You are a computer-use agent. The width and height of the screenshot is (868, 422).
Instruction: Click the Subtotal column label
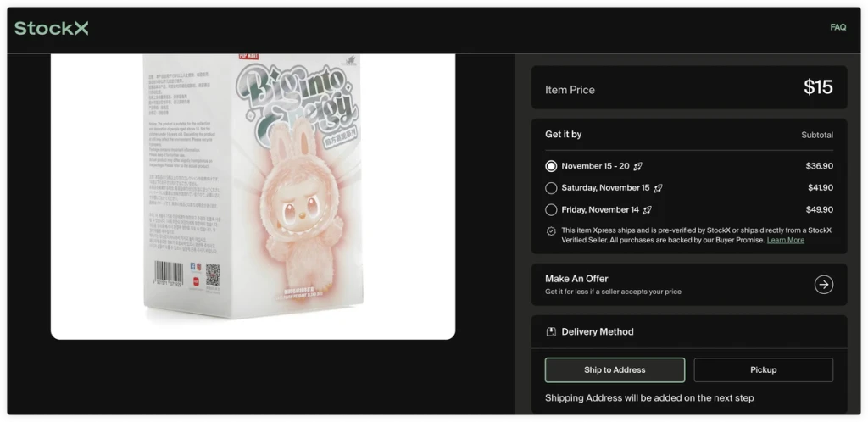coord(817,135)
